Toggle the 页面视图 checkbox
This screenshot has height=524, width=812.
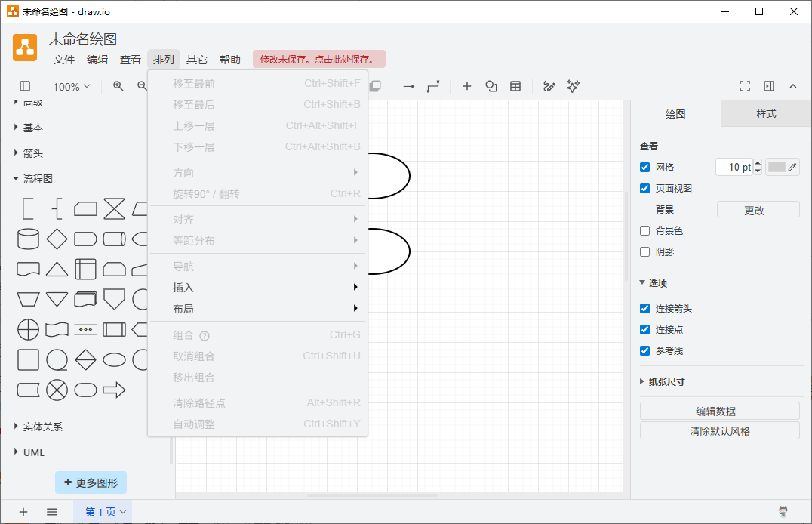coord(644,188)
